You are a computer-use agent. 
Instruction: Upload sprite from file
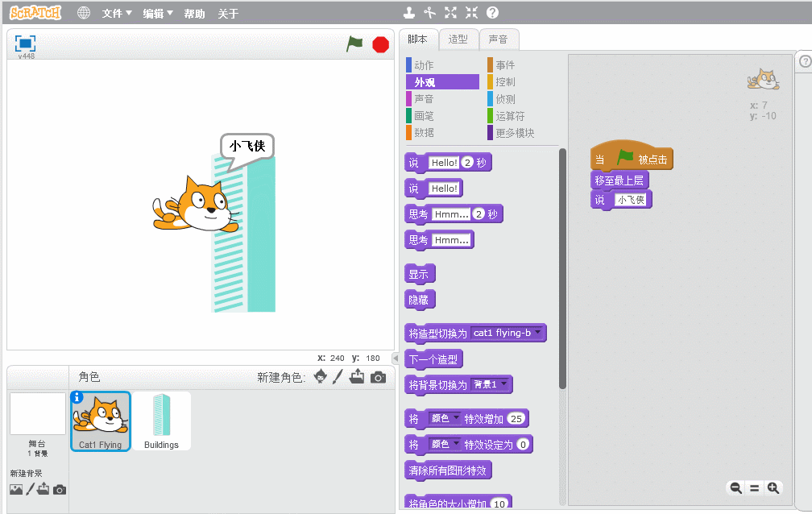coord(357,377)
